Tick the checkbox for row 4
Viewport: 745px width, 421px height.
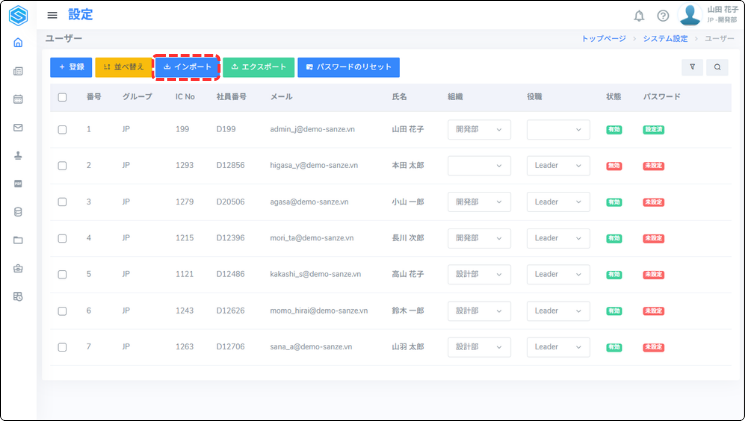click(x=62, y=238)
